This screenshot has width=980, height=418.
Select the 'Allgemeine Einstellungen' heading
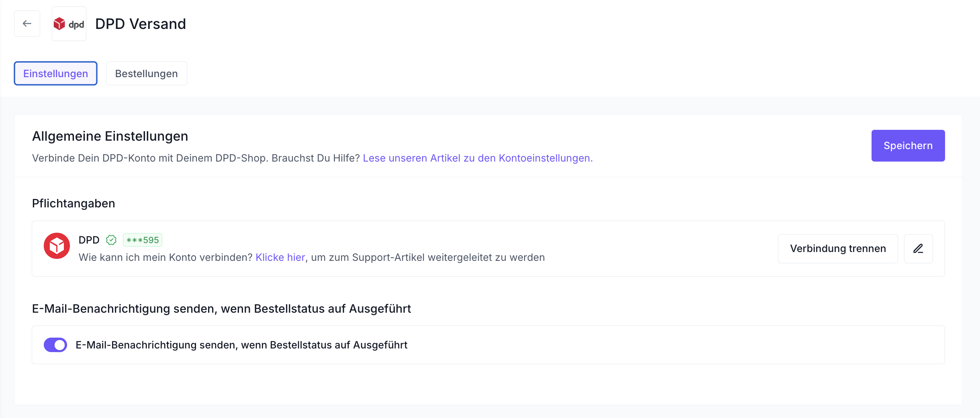pyautogui.click(x=110, y=136)
